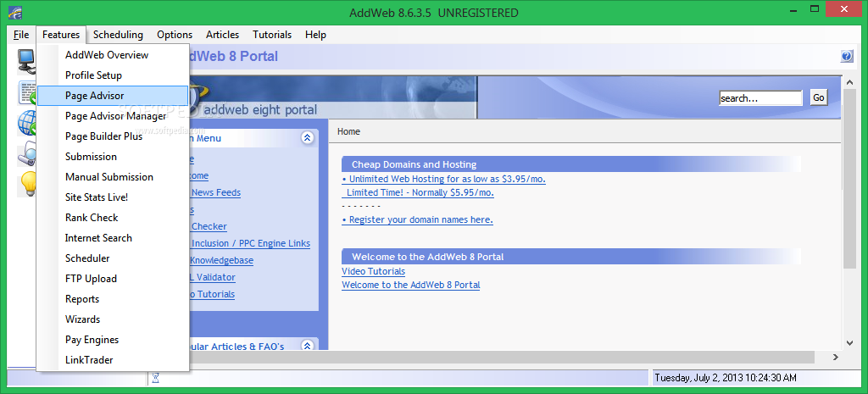Click the hourglass icon in status bar
The height and width of the screenshot is (394, 868).
click(x=156, y=378)
